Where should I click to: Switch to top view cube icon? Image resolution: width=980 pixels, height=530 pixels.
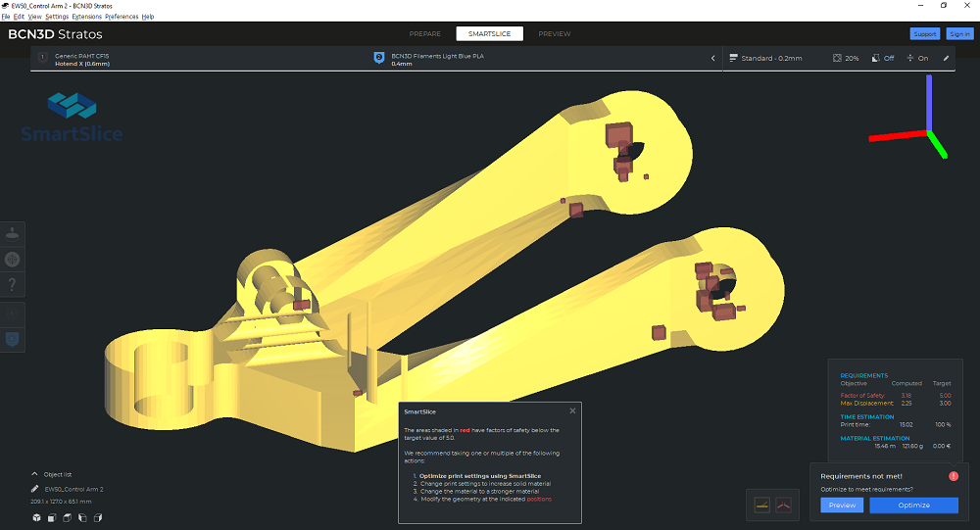tap(67, 517)
